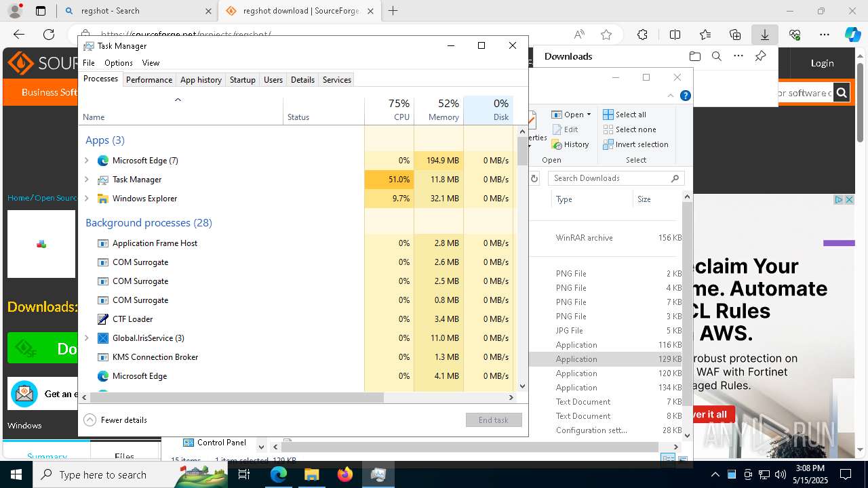Image resolution: width=868 pixels, height=488 pixels.
Task: Open Edge Settings and more menu
Action: click(825, 35)
